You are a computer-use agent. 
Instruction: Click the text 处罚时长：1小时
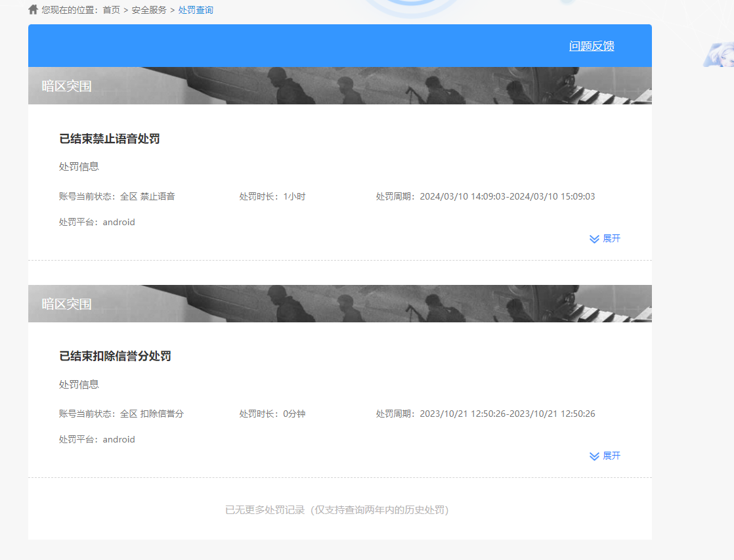click(272, 196)
